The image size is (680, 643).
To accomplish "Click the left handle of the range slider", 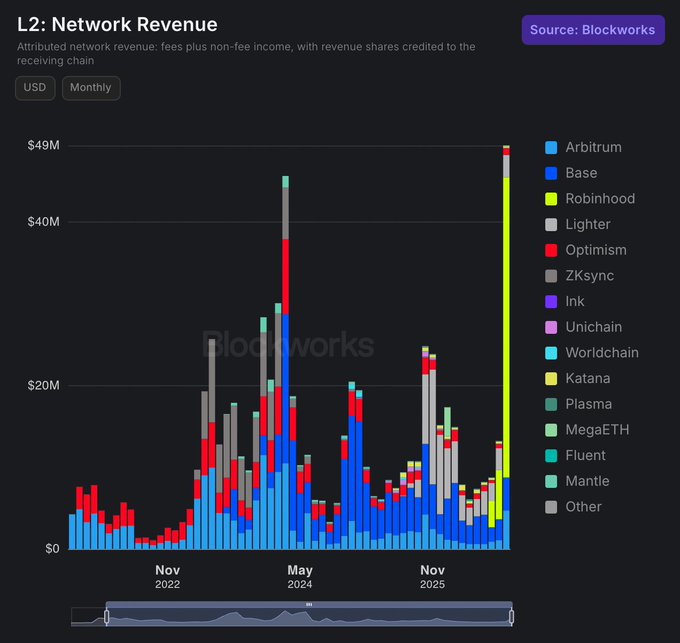I will pyautogui.click(x=106, y=617).
